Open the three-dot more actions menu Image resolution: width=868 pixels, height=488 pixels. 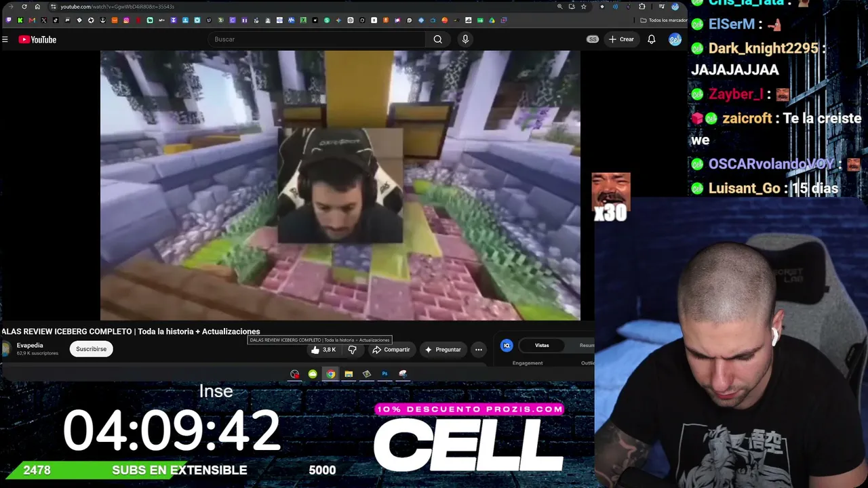click(479, 350)
